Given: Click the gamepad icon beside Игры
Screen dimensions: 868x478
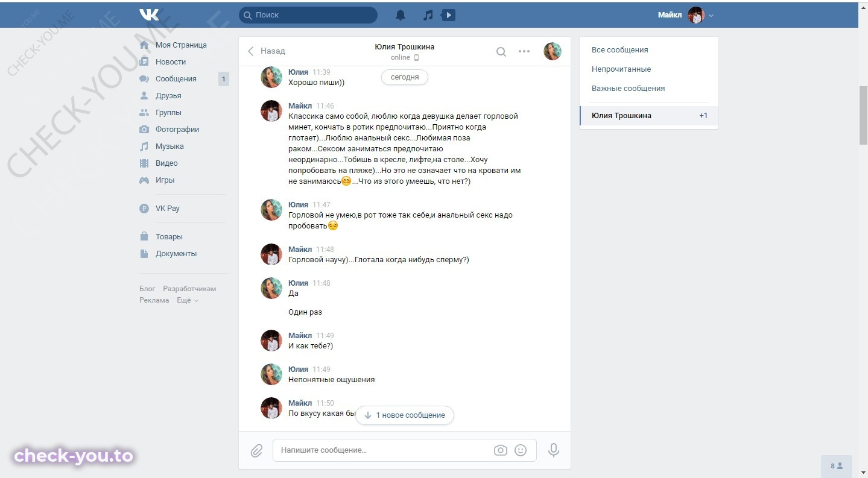Looking at the screenshot, I should [x=144, y=180].
